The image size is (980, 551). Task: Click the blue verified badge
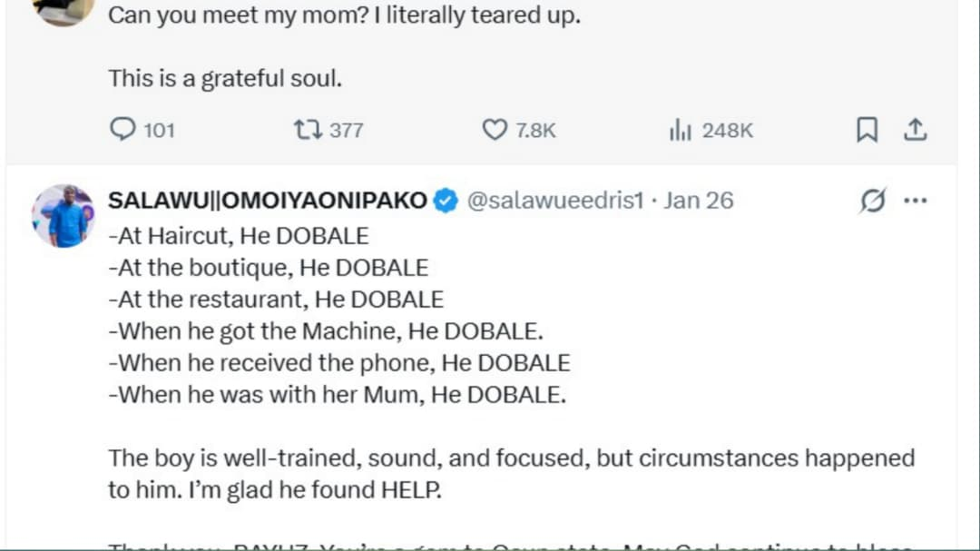(446, 201)
